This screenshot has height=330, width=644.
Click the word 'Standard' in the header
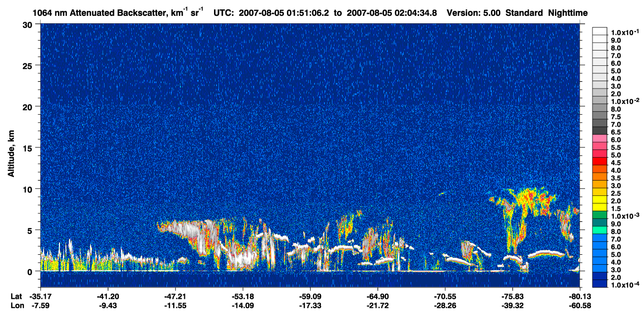click(x=525, y=13)
